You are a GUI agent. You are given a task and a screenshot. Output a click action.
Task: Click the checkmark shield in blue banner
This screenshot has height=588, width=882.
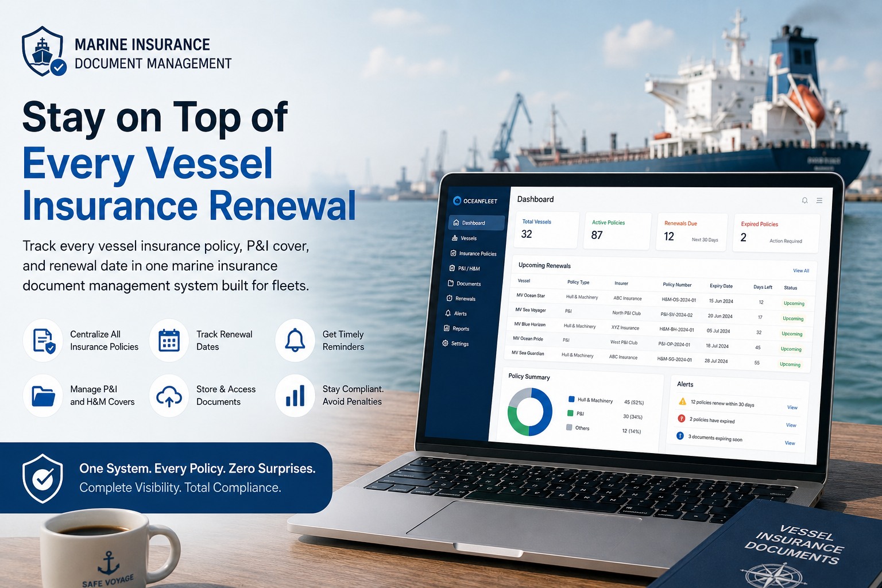coord(42,478)
